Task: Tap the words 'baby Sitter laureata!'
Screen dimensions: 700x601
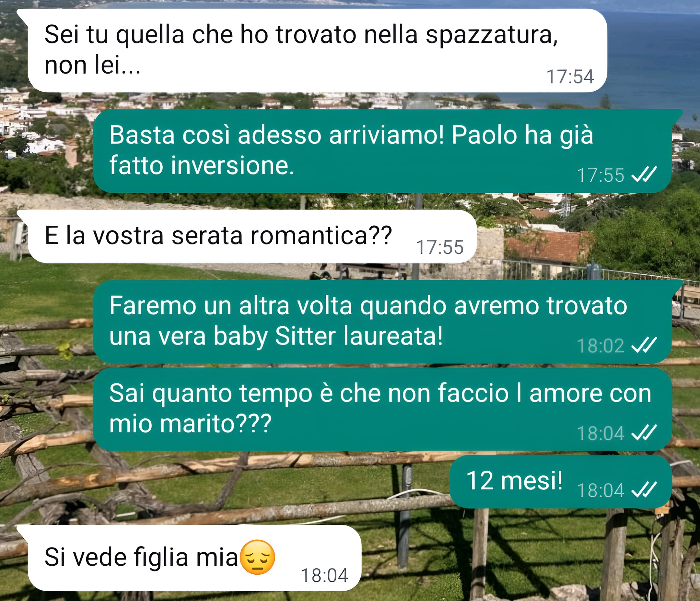Action: tap(328, 337)
